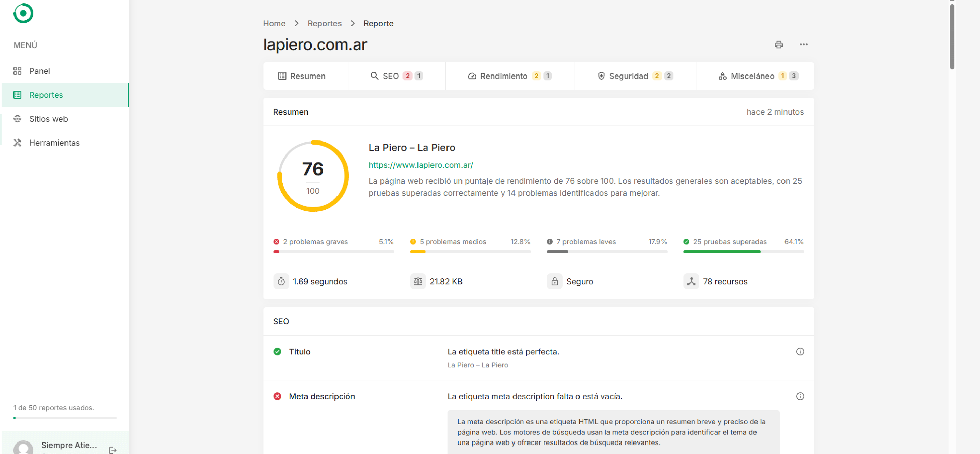Switch to the Rendimiento tab
Image resolution: width=980 pixels, height=454 pixels.
click(x=510, y=76)
